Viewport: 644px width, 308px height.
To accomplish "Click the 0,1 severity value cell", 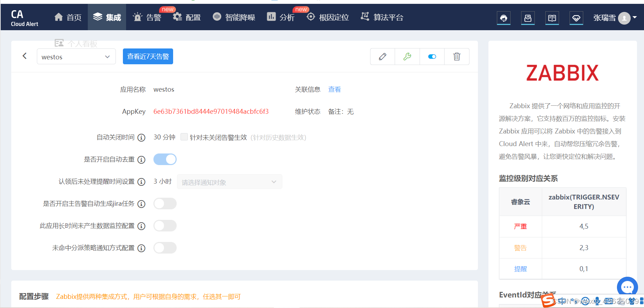I will (584, 269).
